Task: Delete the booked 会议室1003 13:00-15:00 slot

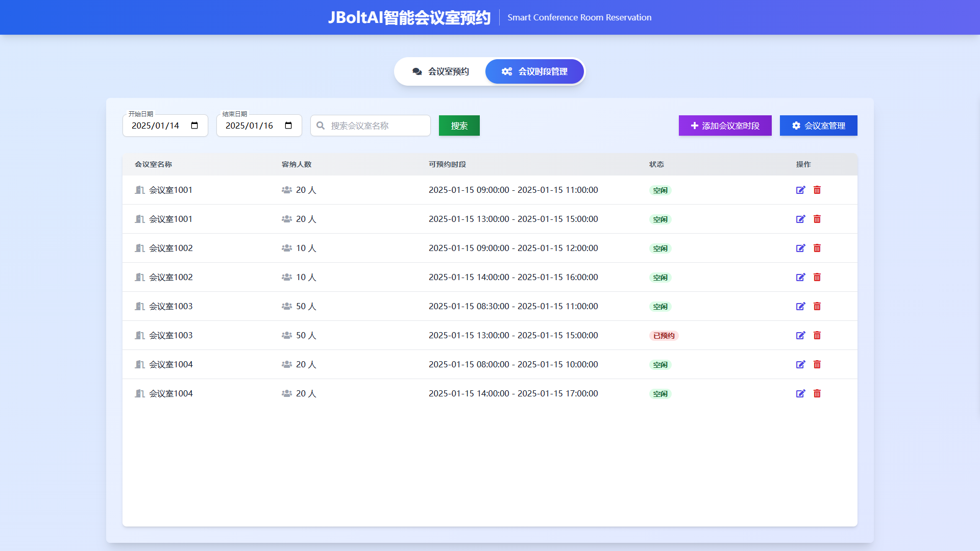Action: (817, 335)
